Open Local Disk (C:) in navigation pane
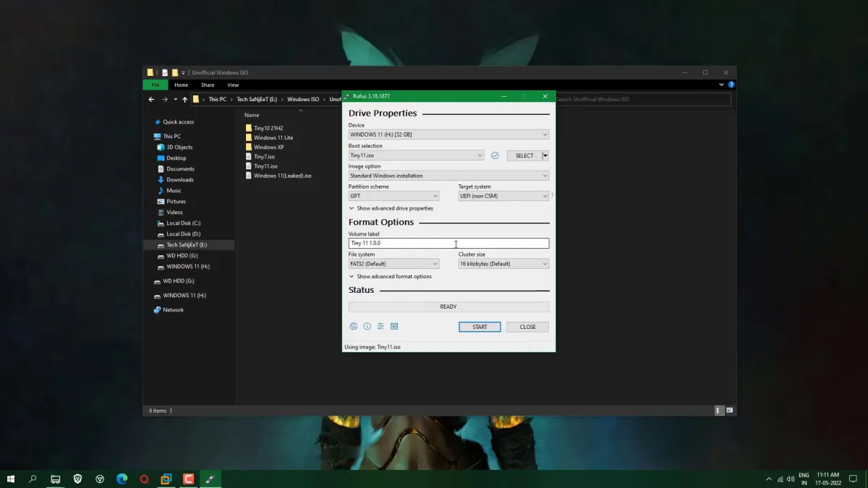 [x=184, y=223]
